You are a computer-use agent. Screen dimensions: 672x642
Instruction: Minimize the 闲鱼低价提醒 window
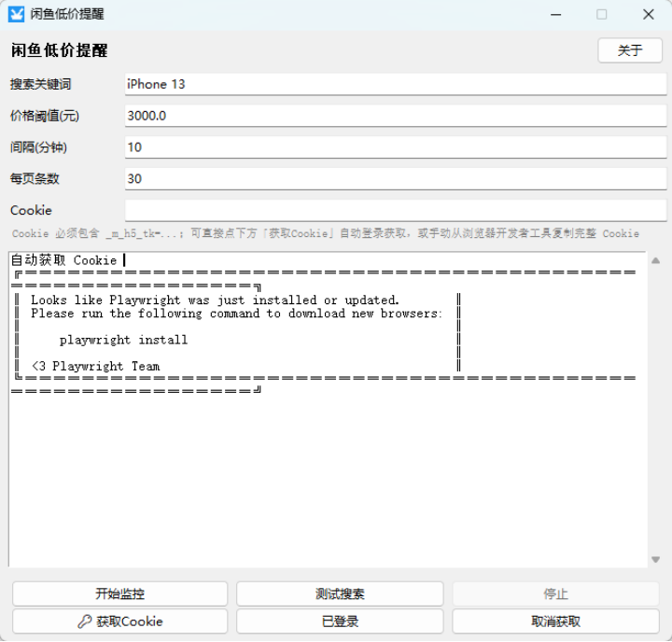tap(556, 15)
